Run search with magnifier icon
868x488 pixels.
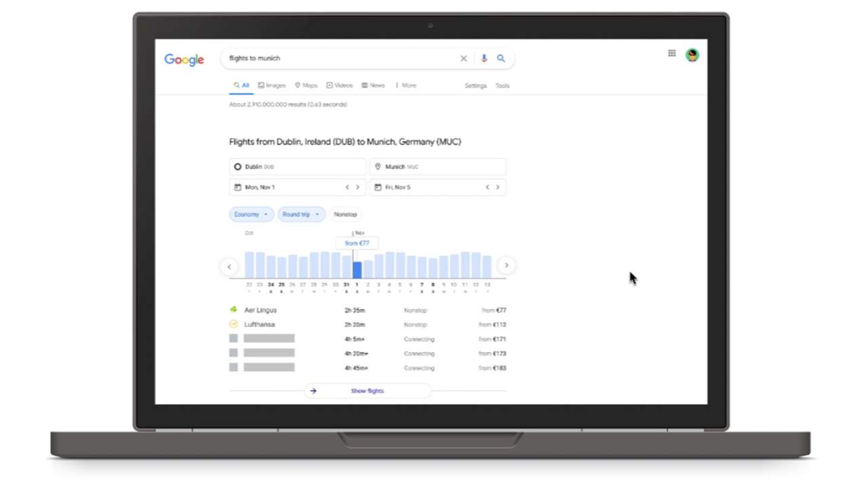point(501,58)
